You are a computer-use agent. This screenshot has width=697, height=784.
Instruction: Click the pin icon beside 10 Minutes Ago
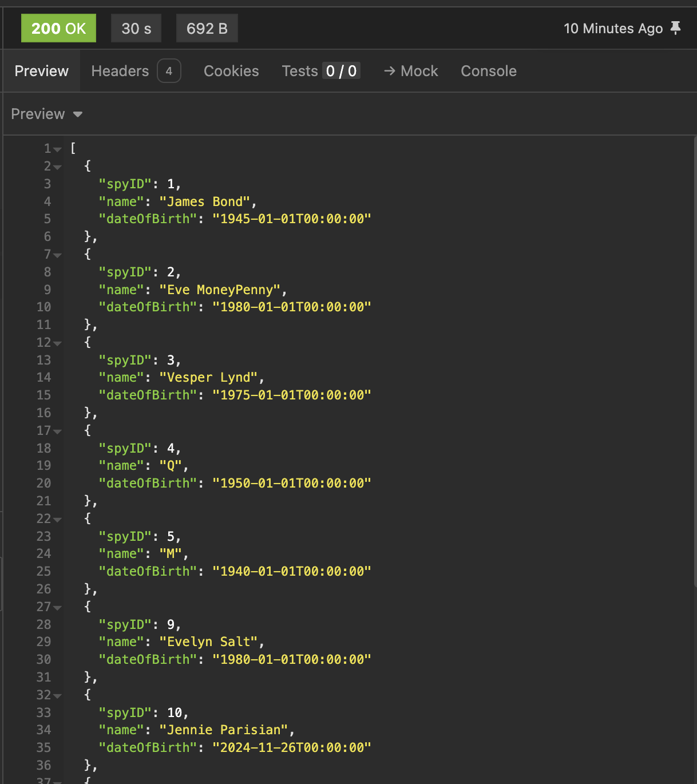[x=676, y=28]
